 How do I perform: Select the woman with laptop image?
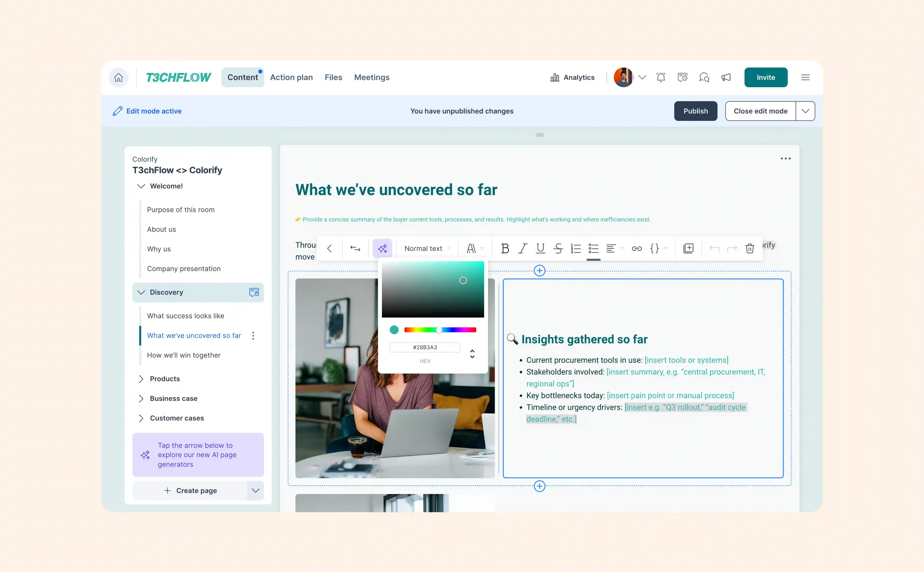(395, 378)
